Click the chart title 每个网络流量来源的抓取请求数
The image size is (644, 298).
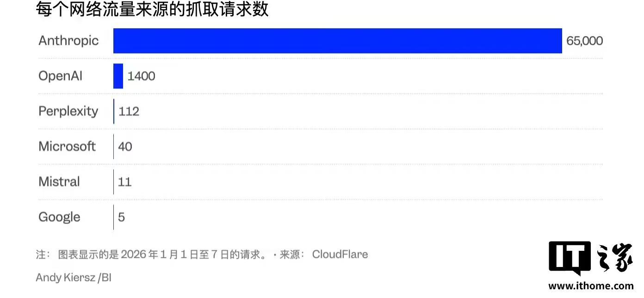point(152,9)
